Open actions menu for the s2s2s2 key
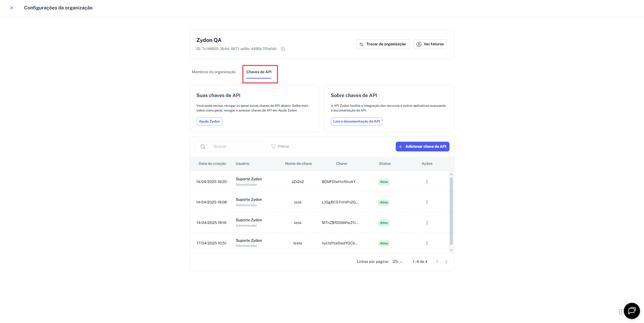Image resolution: width=644 pixels, height=323 pixels. click(x=427, y=182)
